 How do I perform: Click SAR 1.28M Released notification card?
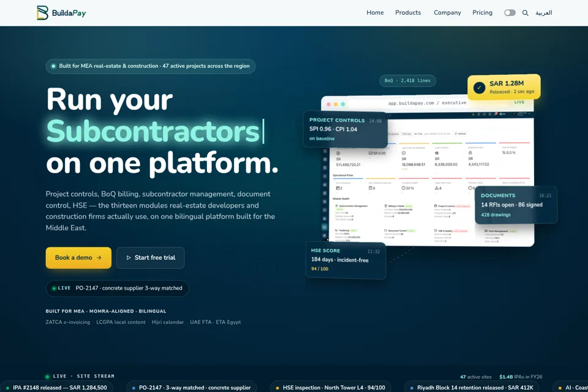(x=504, y=87)
